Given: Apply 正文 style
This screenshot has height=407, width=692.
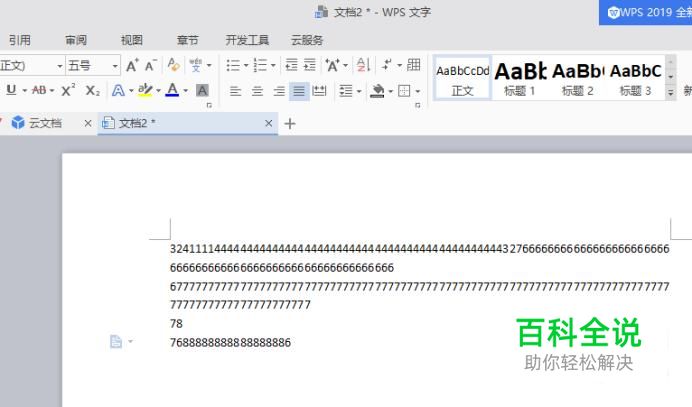Looking at the screenshot, I should click(x=462, y=79).
